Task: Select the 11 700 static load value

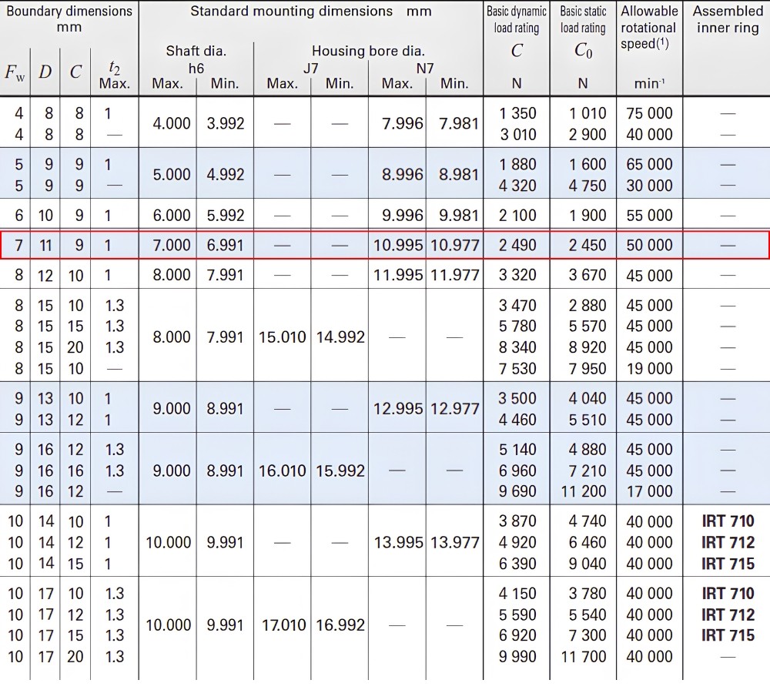Action: (584, 656)
